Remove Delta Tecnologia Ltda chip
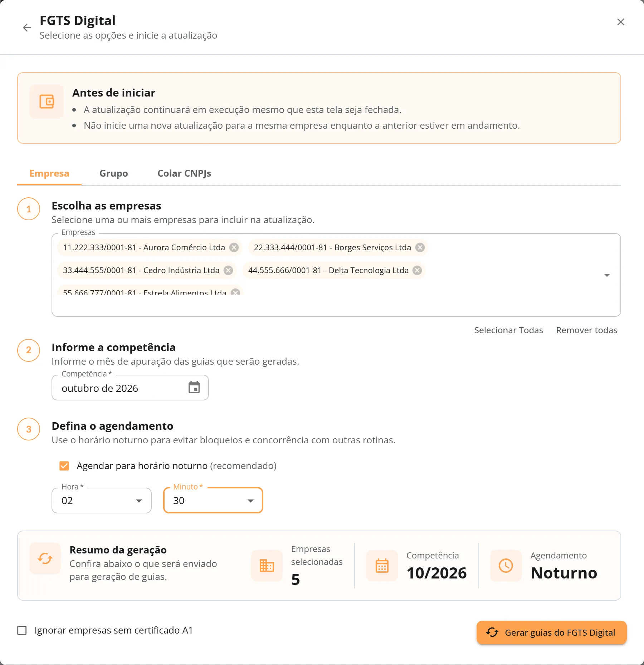 [x=417, y=270]
